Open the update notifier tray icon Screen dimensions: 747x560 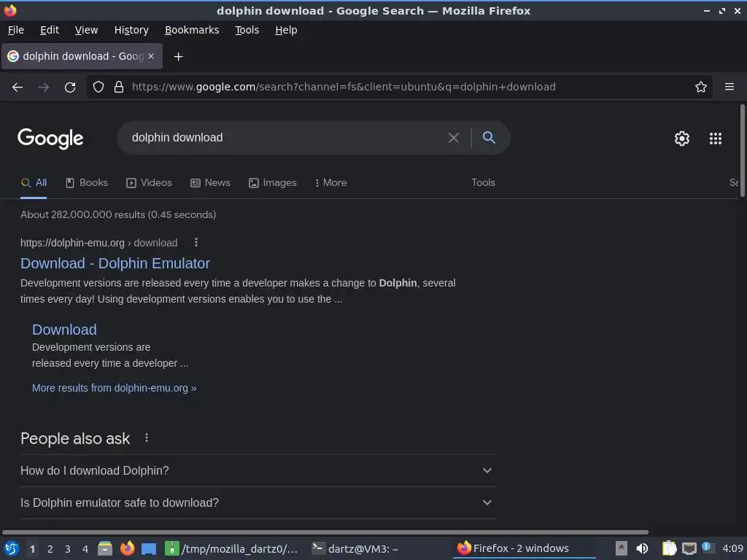coord(707,547)
